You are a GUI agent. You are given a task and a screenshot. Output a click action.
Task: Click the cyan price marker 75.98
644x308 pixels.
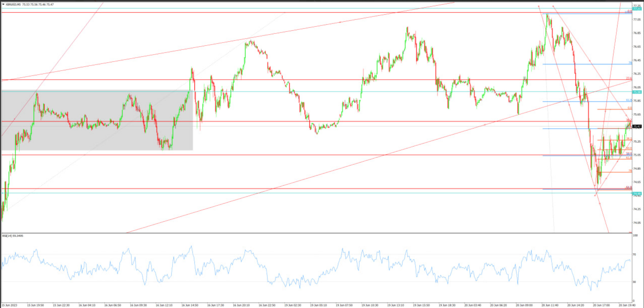637,92
